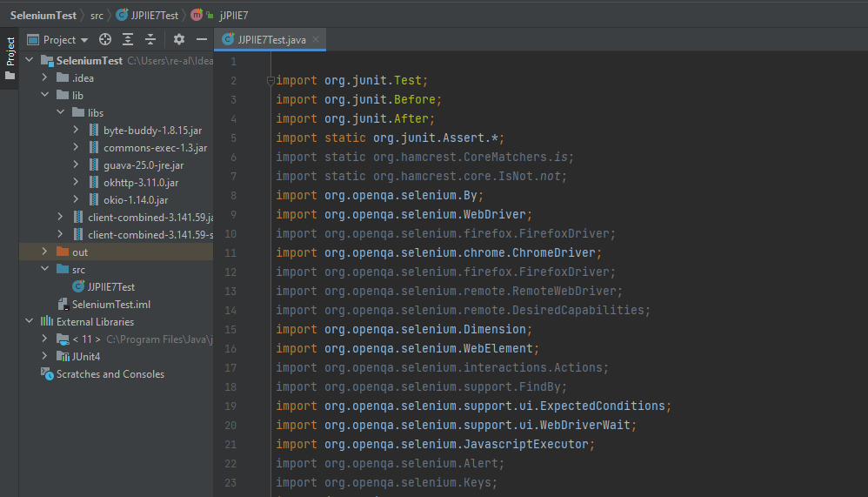Expand the JUnit4 library node
The width and height of the screenshot is (868, 497).
[x=45, y=356]
